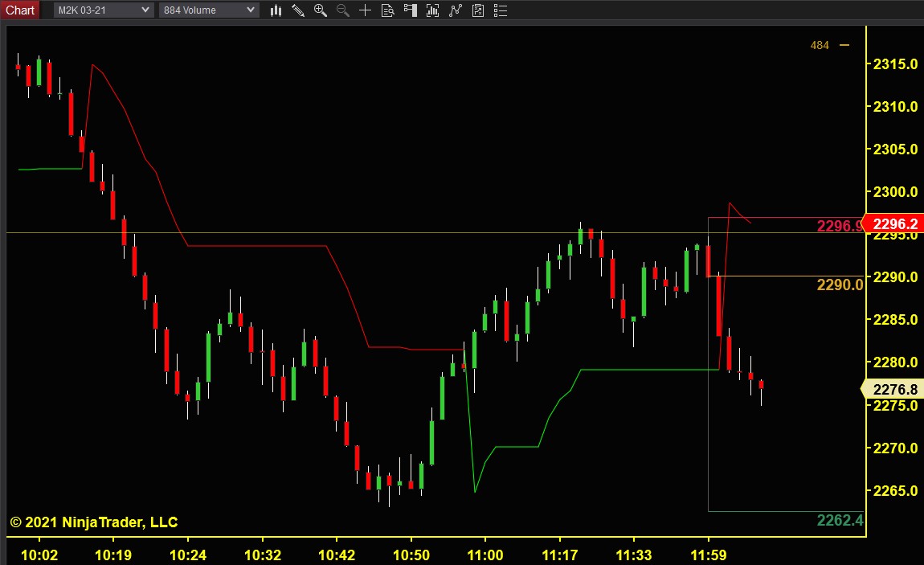Click the 2300.0 price axis label
Image resolution: width=924 pixels, height=565 pixels.
tap(895, 192)
